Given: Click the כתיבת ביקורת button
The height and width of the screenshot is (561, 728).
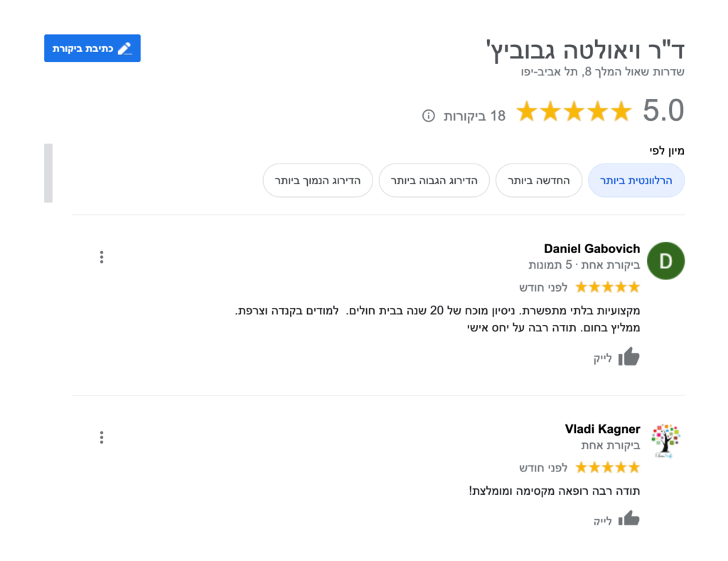Looking at the screenshot, I should click(92, 48).
